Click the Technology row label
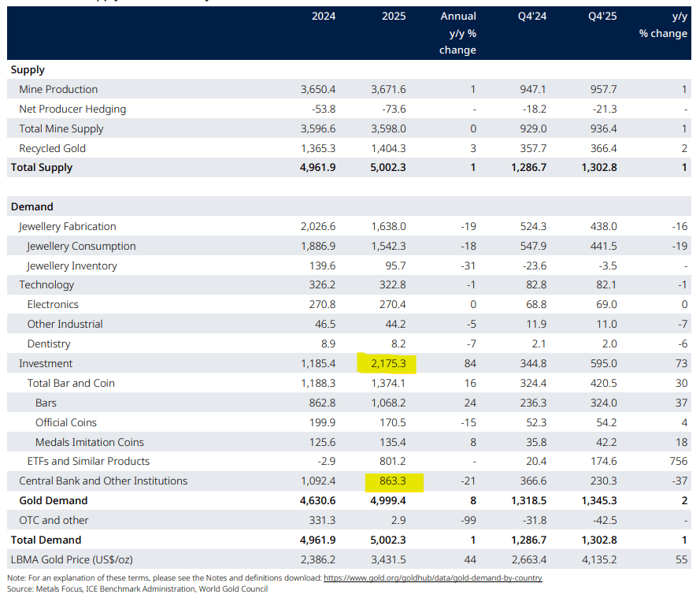Viewport: 700px width, 609px height. [x=46, y=285]
